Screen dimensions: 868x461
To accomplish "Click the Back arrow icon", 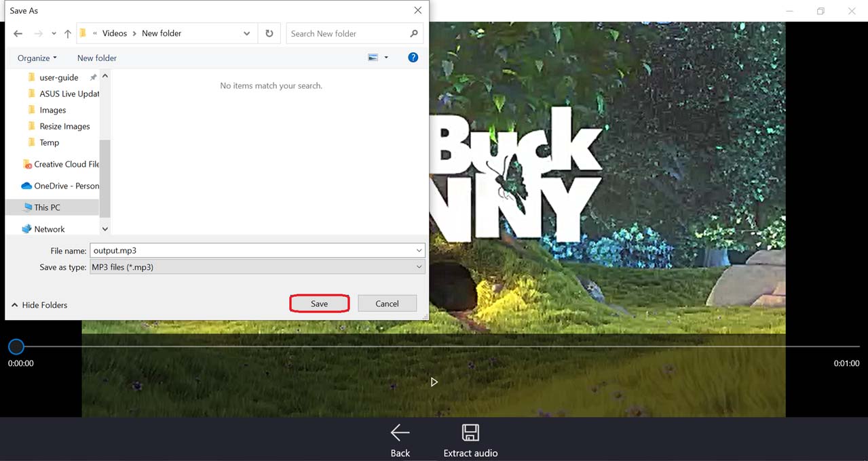I will pos(400,433).
